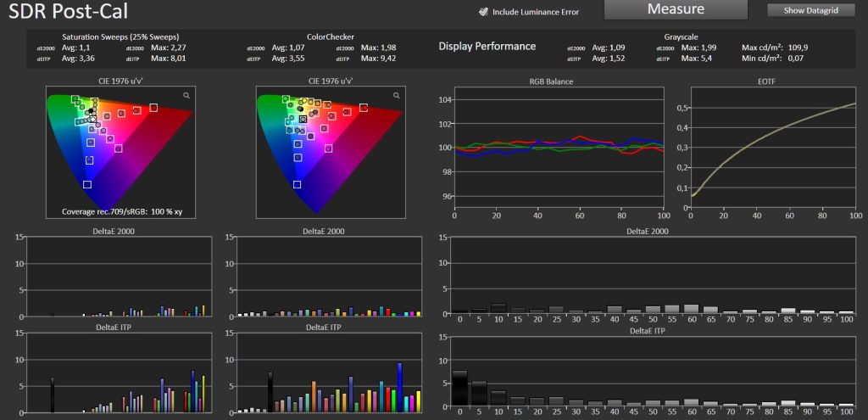Click the grayscale DeltaE 2000 bar at 10
The image size is (868, 420).
(498, 309)
